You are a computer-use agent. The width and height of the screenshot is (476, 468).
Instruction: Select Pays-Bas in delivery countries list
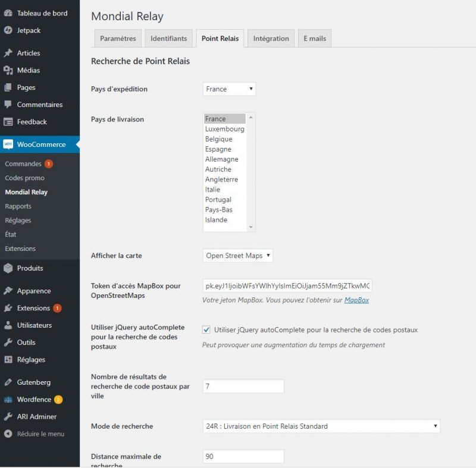225,209
